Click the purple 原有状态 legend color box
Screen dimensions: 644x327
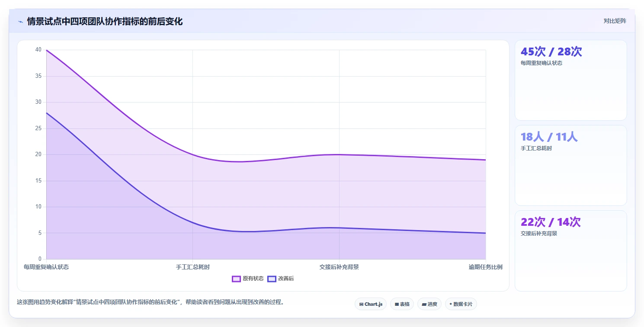pyautogui.click(x=236, y=279)
